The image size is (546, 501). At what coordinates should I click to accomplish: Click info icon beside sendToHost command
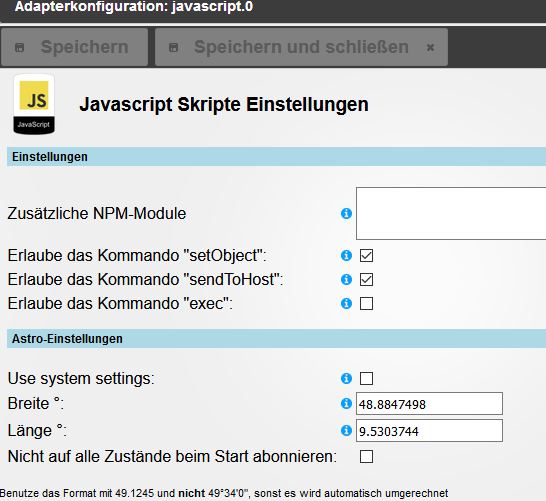[346, 279]
